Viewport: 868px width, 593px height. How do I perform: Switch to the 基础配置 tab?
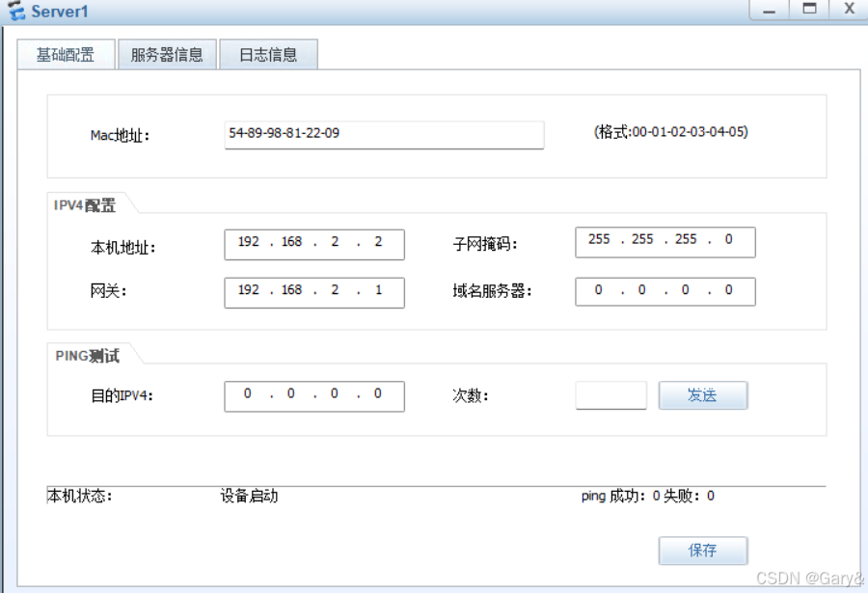coord(66,54)
